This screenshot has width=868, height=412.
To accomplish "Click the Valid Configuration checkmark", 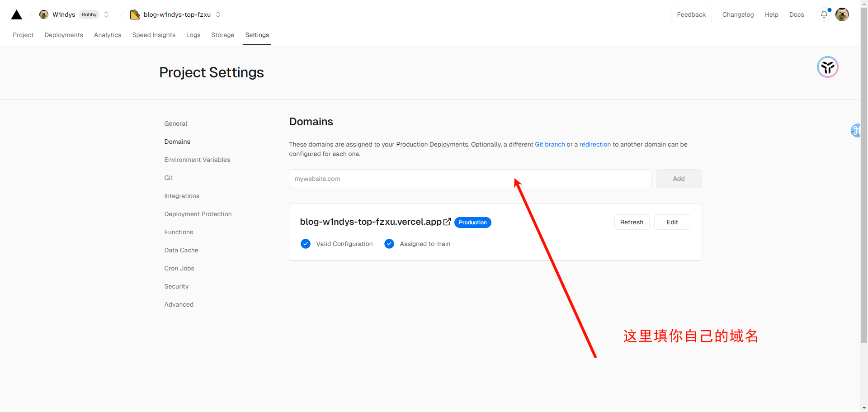I will click(306, 244).
